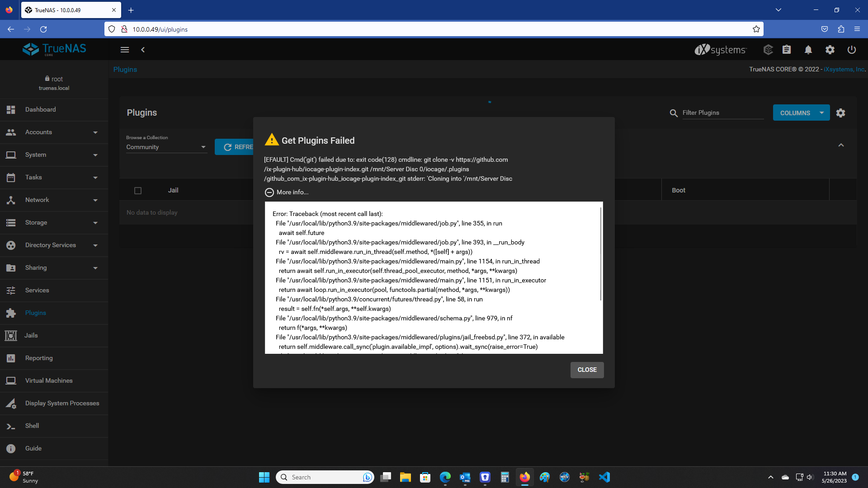This screenshot has width=868, height=488.
Task: Open the alerts bell icon
Action: click(x=808, y=50)
